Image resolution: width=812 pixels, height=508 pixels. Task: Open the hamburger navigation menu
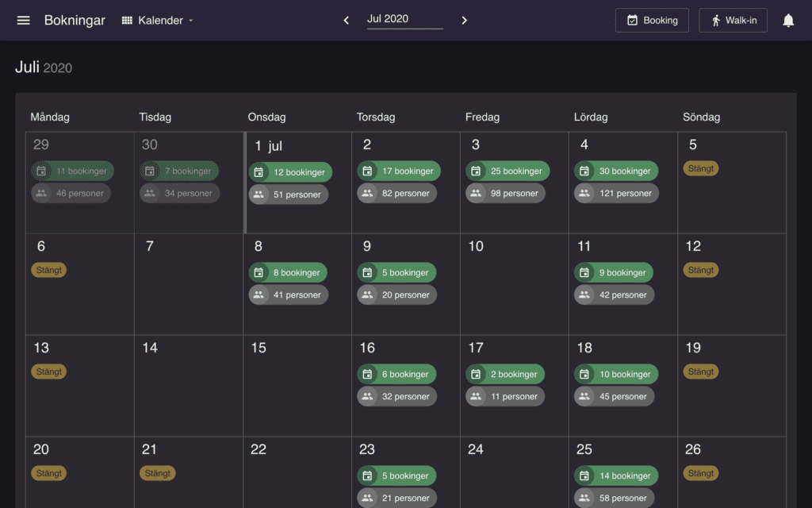pos(23,20)
